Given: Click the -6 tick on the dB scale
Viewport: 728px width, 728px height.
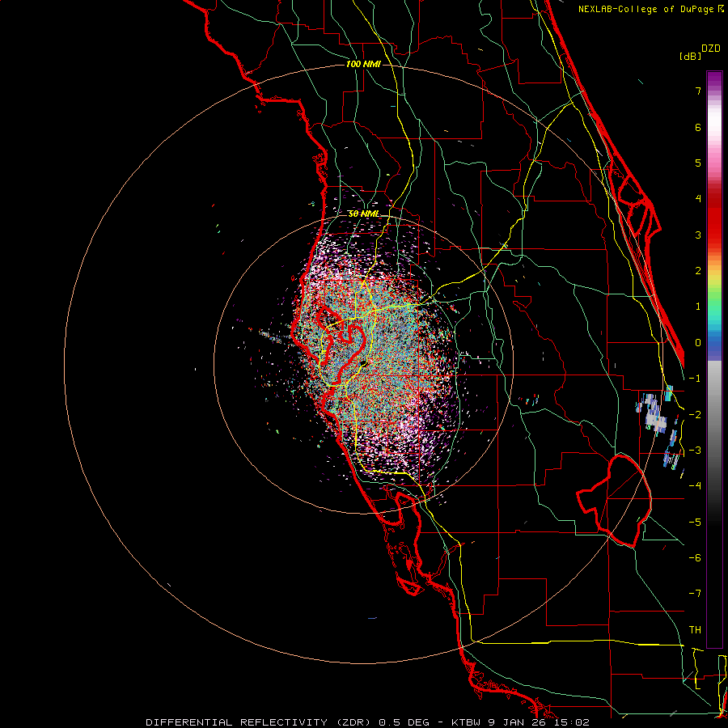Looking at the screenshot, I should [695, 558].
